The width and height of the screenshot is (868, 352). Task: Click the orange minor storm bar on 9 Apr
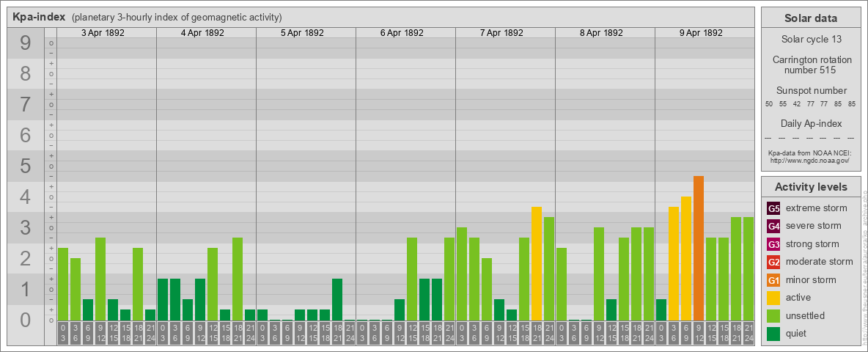coord(699,248)
